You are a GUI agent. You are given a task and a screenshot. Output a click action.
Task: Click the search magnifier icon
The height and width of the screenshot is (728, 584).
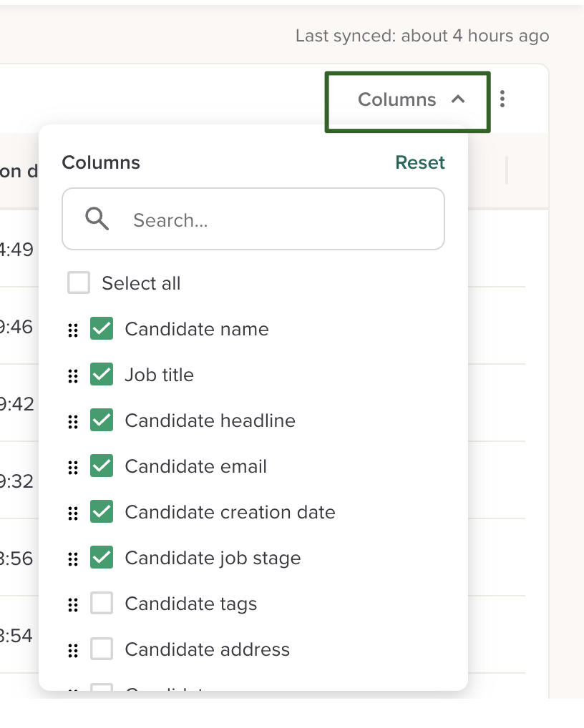point(97,219)
